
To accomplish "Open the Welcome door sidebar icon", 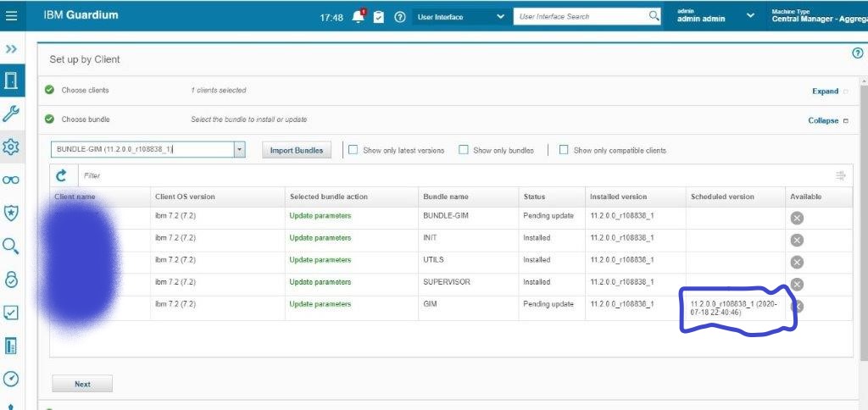I will coord(11,80).
